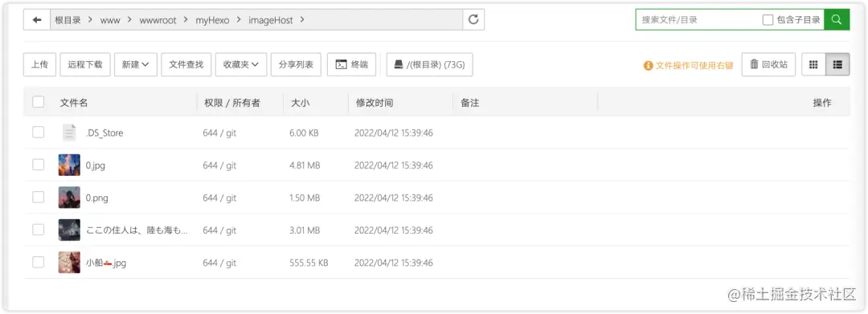
Task: Click the .DS_Store file icon
Action: 69,133
